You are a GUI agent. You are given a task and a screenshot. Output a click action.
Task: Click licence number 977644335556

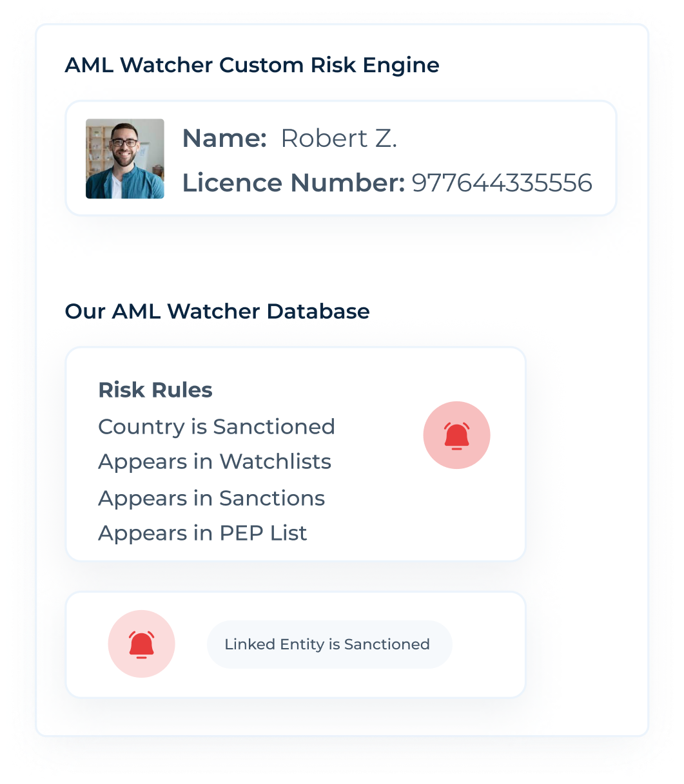(x=502, y=182)
